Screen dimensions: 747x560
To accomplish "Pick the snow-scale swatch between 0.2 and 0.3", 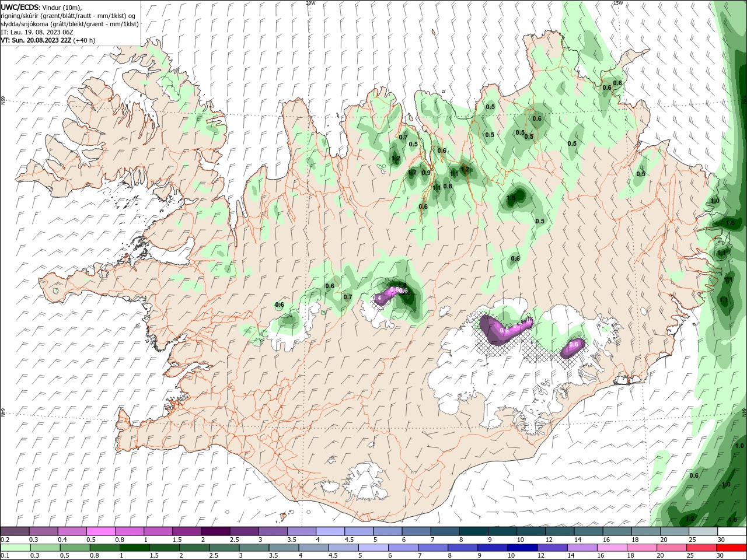I will 15,531.
